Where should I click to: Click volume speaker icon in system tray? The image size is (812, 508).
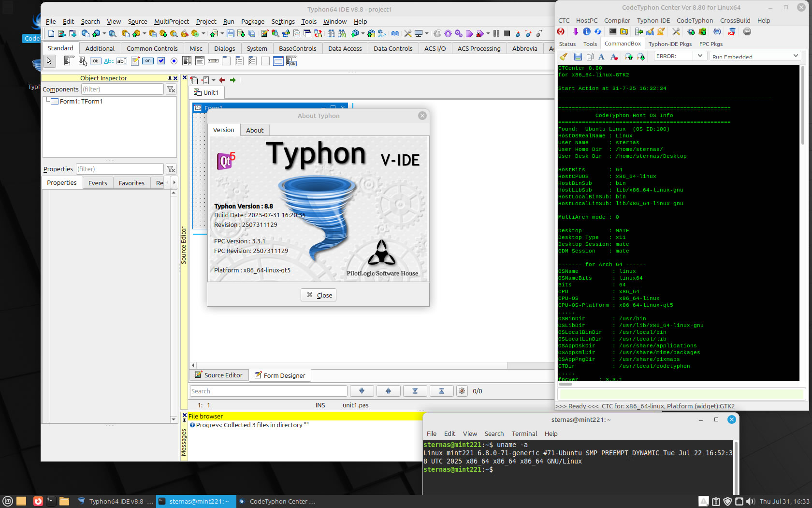pyautogui.click(x=750, y=501)
